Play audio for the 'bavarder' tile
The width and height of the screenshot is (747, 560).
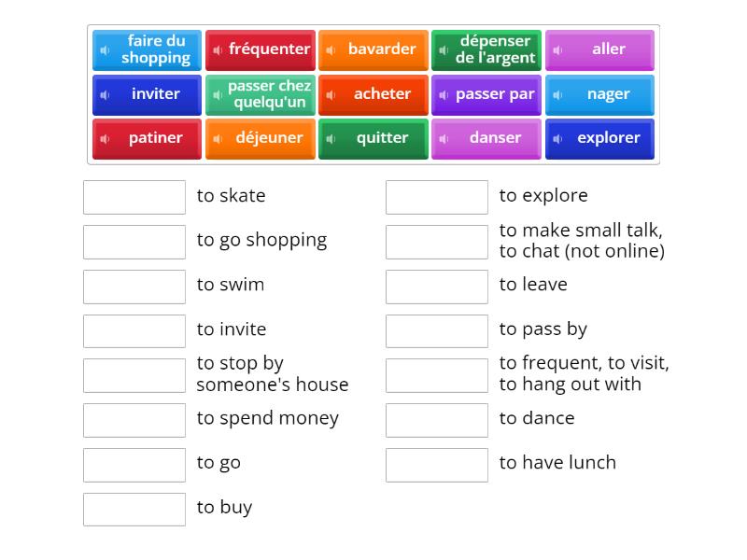coord(331,50)
